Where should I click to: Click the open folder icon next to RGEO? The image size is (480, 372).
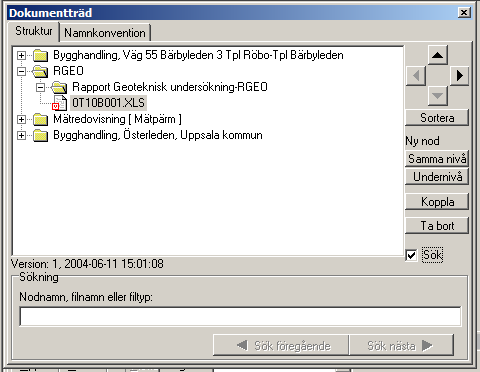click(x=40, y=71)
